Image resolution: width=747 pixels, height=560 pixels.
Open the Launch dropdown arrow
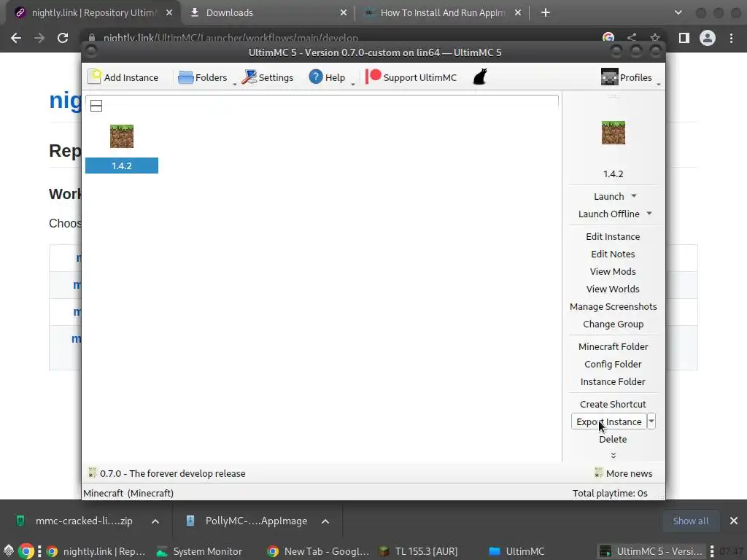[634, 195]
